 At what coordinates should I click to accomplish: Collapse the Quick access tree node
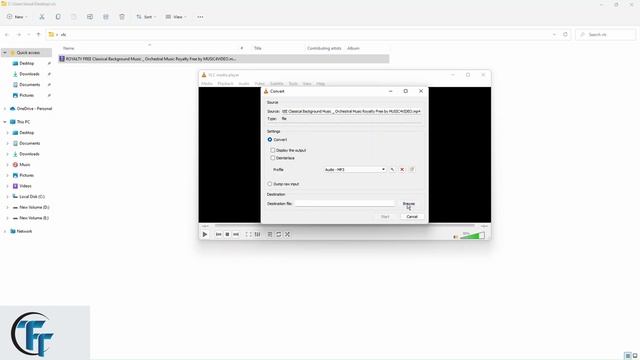(5, 53)
